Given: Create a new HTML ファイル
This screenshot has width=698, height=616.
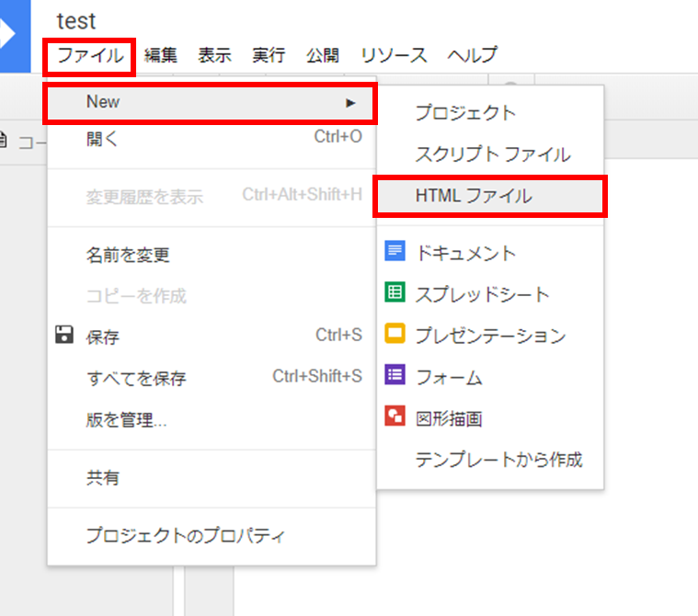Looking at the screenshot, I should click(x=490, y=196).
